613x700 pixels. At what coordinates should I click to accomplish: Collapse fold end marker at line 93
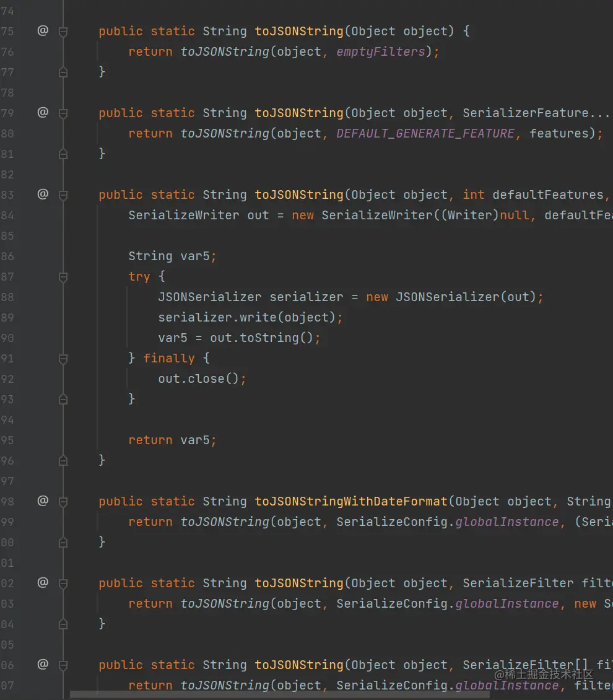(x=63, y=400)
